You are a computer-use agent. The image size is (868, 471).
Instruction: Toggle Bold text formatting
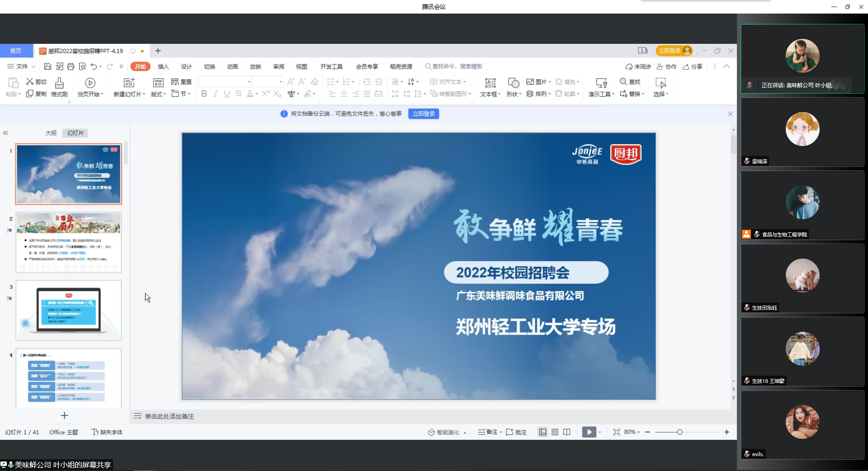coord(204,94)
